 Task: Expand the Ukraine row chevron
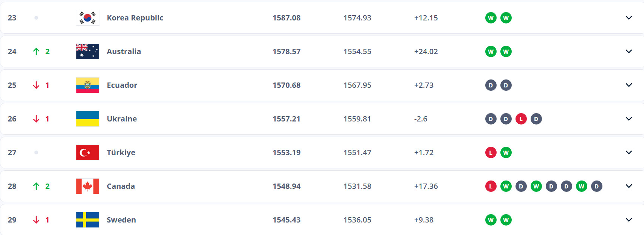[x=629, y=119]
